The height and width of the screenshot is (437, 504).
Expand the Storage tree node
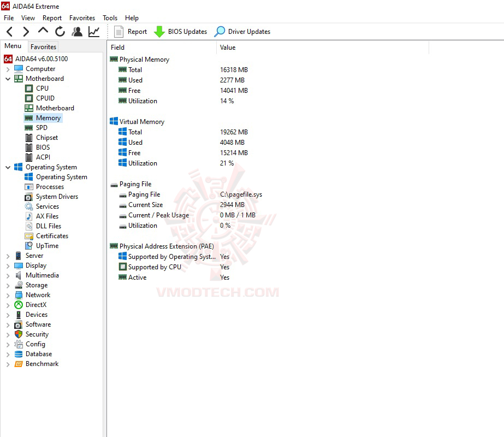[8, 286]
